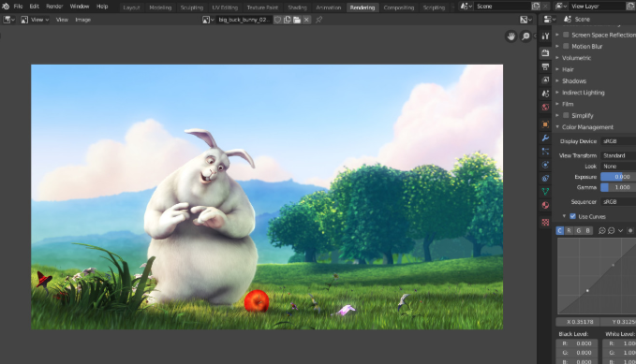Open the Modifiers wrench icon
The image size is (636, 364).
point(545,138)
